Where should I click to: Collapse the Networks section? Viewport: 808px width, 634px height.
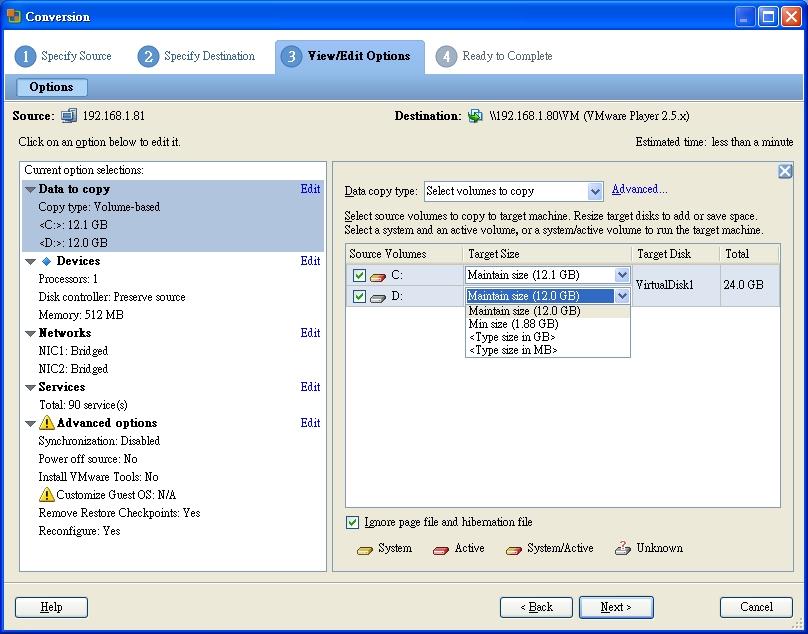[x=30, y=333]
